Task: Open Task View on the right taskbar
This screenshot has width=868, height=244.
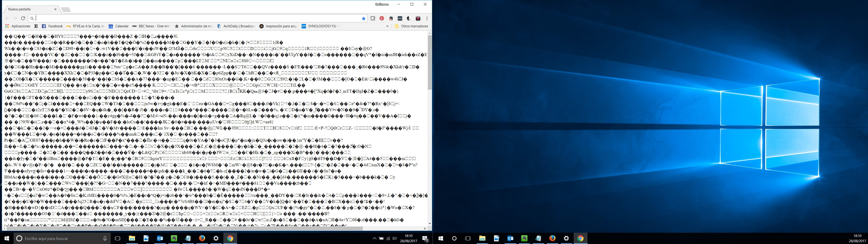Action: pyautogui.click(x=468, y=238)
